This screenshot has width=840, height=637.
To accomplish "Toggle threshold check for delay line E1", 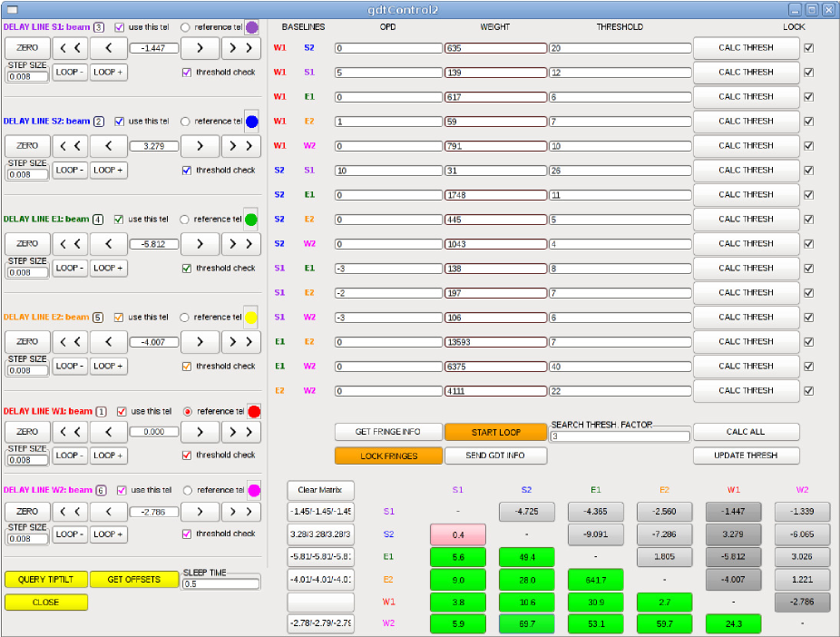I will pos(187,269).
